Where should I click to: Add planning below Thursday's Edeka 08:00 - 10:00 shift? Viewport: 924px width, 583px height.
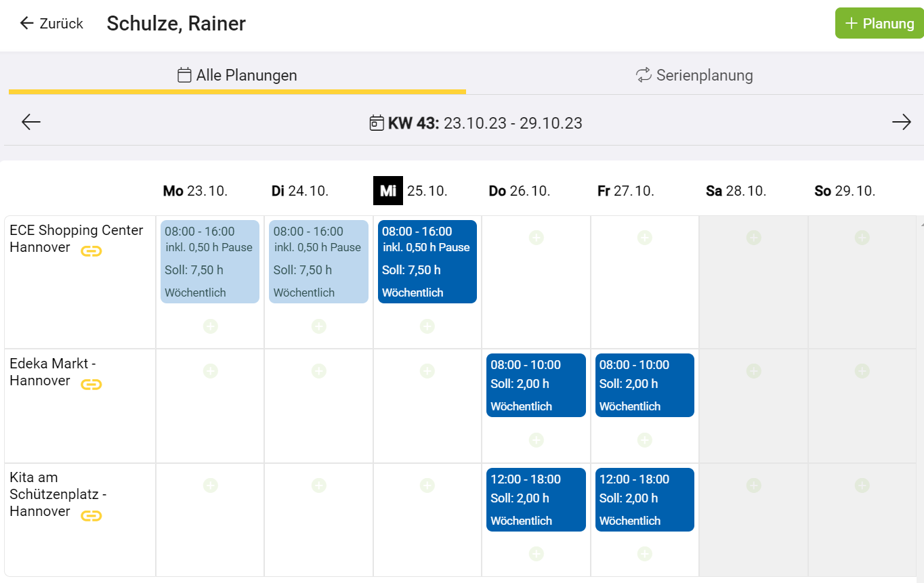tap(536, 440)
